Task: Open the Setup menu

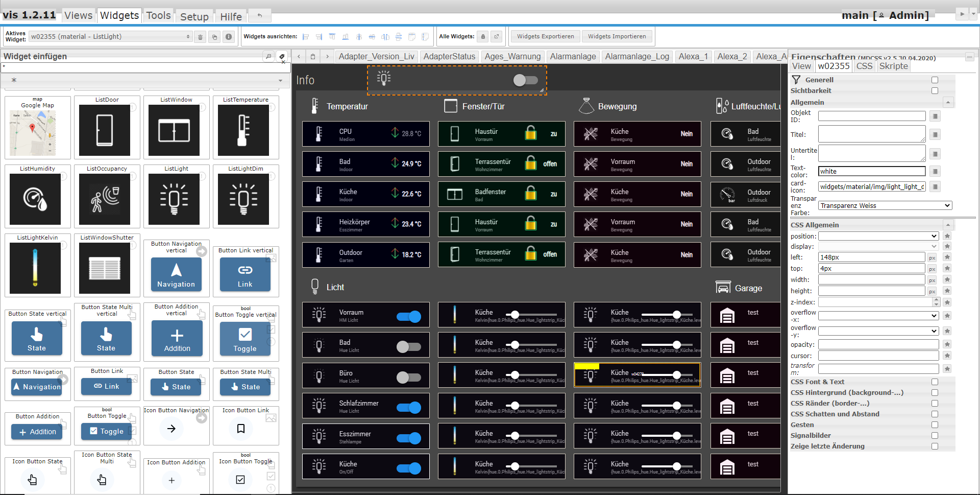Action: [x=194, y=17]
